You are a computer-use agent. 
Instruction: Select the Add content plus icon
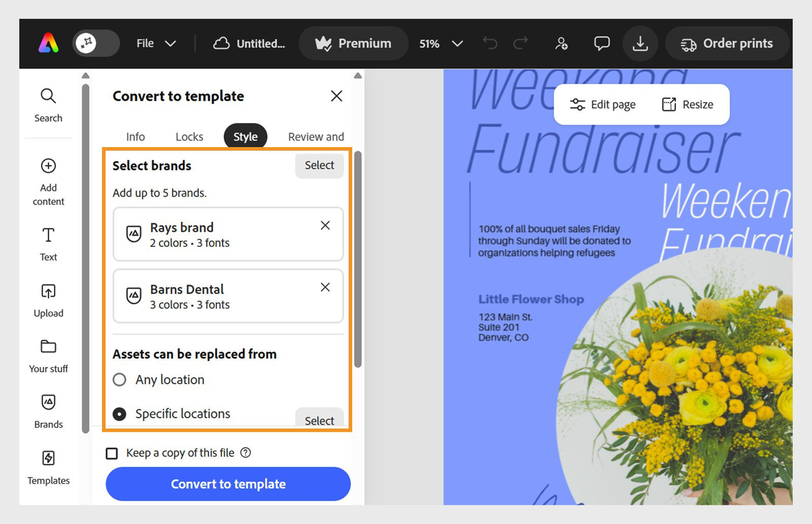48,166
